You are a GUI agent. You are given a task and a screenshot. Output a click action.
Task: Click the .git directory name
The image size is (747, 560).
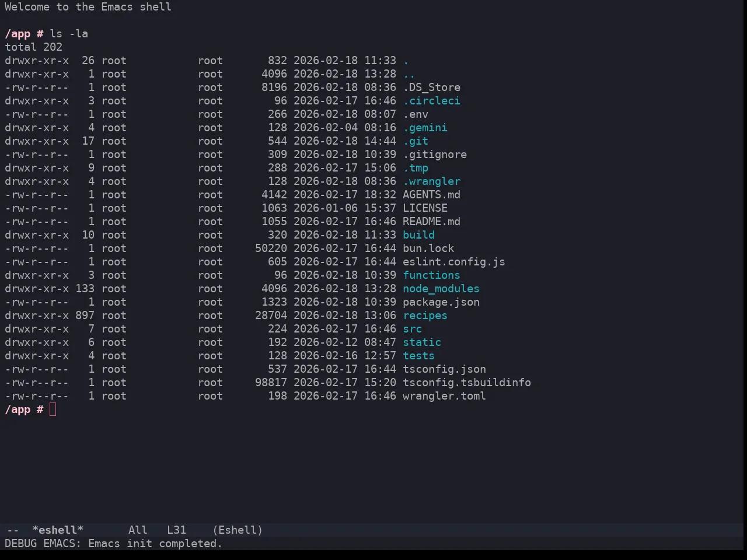click(416, 141)
